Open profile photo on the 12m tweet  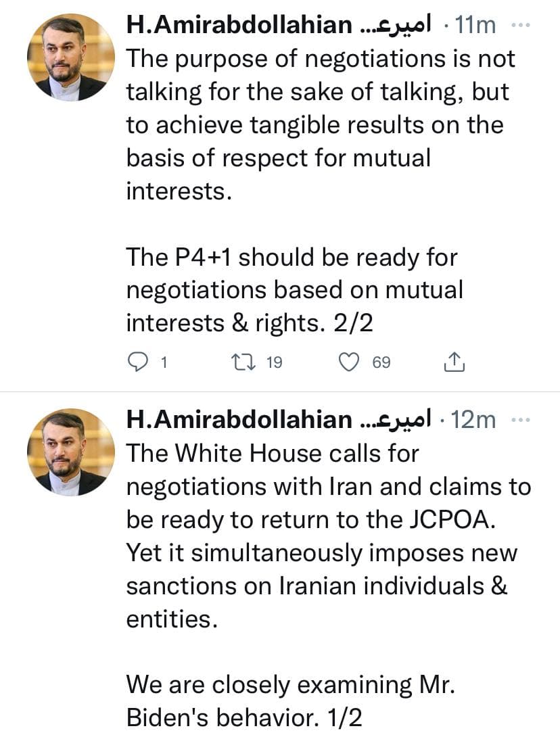(x=71, y=452)
